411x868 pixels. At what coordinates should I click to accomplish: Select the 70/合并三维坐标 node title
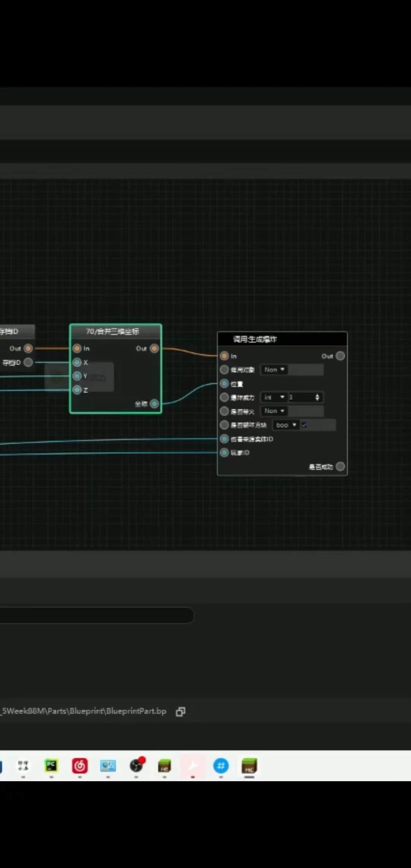pos(113,331)
